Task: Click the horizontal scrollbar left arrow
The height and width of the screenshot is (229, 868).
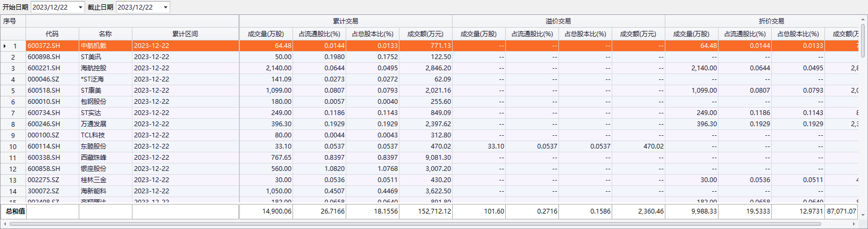Action: (x=4, y=224)
